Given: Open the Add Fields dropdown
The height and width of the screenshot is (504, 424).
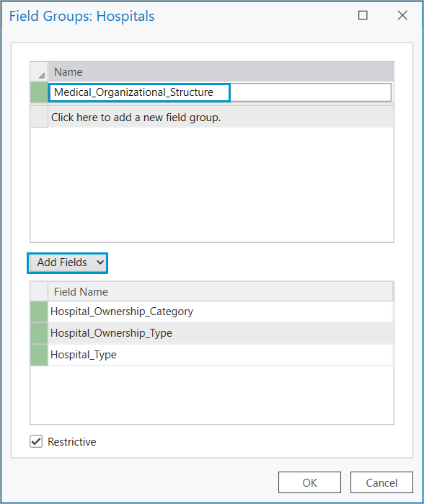Looking at the screenshot, I should (x=68, y=262).
